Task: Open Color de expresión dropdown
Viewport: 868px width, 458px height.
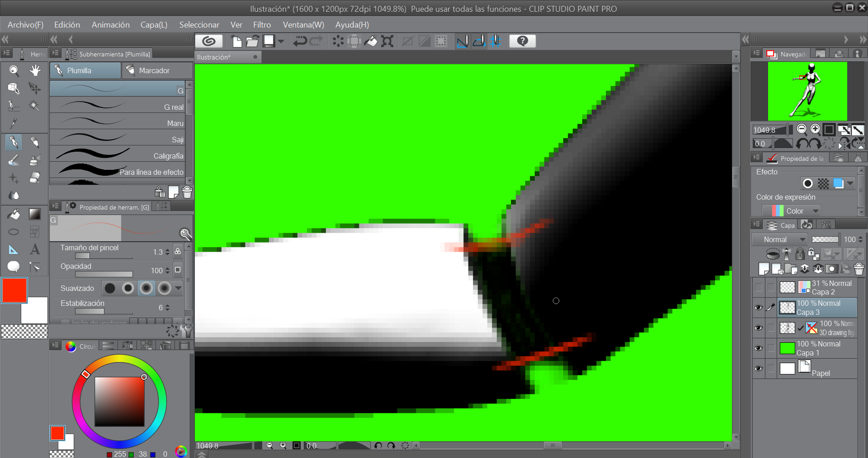Action: point(791,211)
